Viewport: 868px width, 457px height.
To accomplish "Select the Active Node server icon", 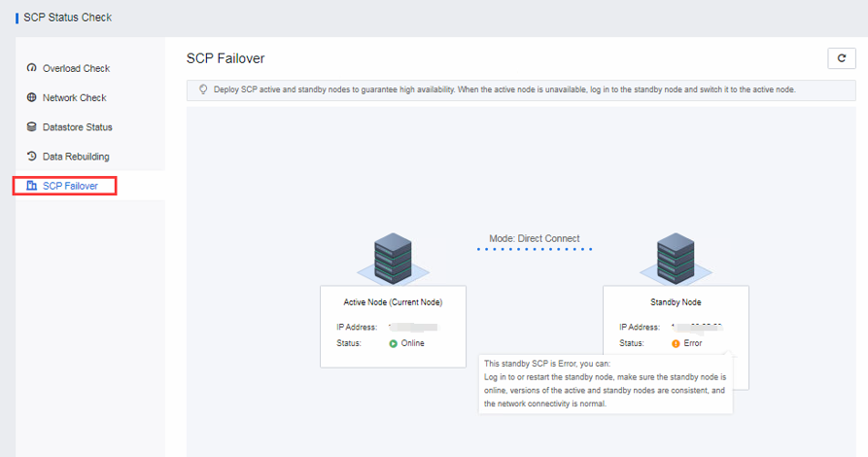I will click(393, 258).
